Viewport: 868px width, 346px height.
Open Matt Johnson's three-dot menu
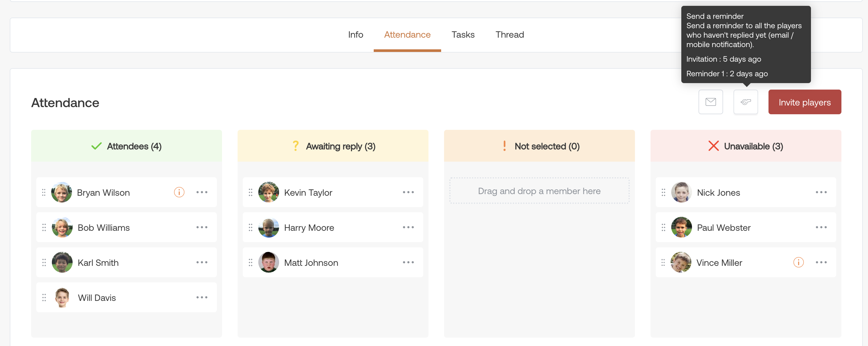click(408, 262)
